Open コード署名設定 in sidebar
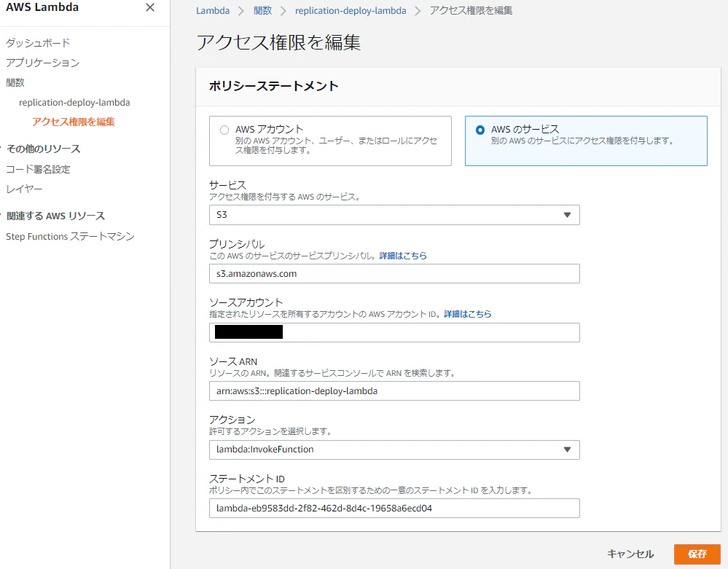Screen dimensions: 728x569 click(38, 170)
